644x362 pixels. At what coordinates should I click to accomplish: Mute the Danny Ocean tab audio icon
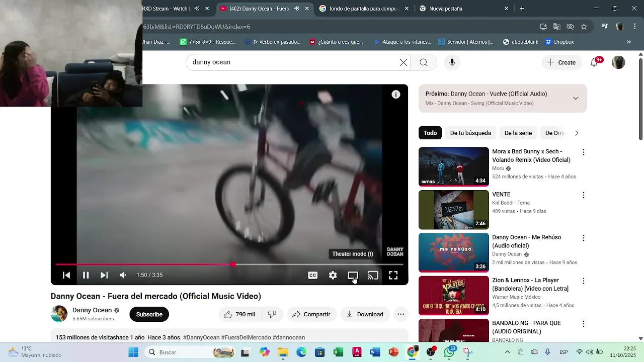pyautogui.click(x=297, y=9)
